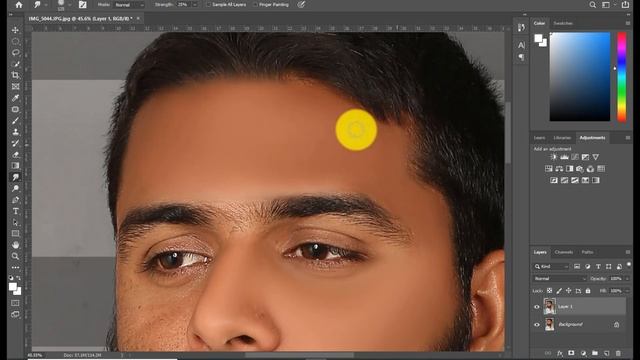Toggle lock all padlock

tap(588, 291)
